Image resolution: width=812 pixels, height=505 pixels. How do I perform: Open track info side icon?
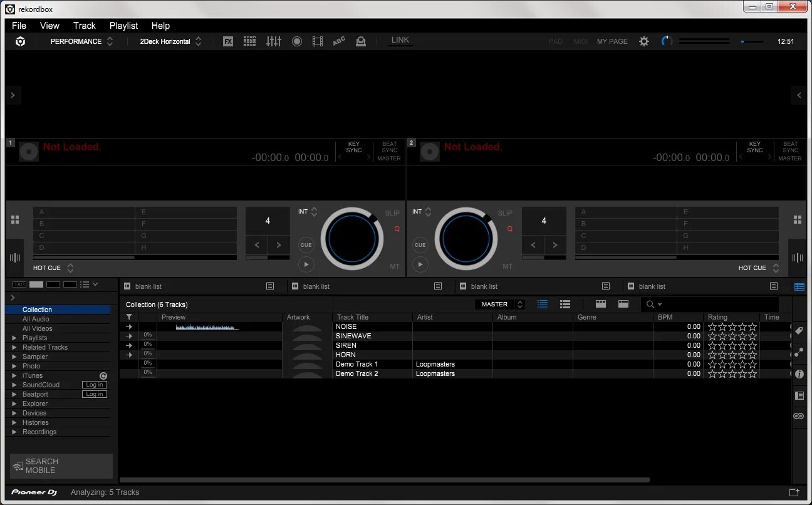(x=799, y=374)
